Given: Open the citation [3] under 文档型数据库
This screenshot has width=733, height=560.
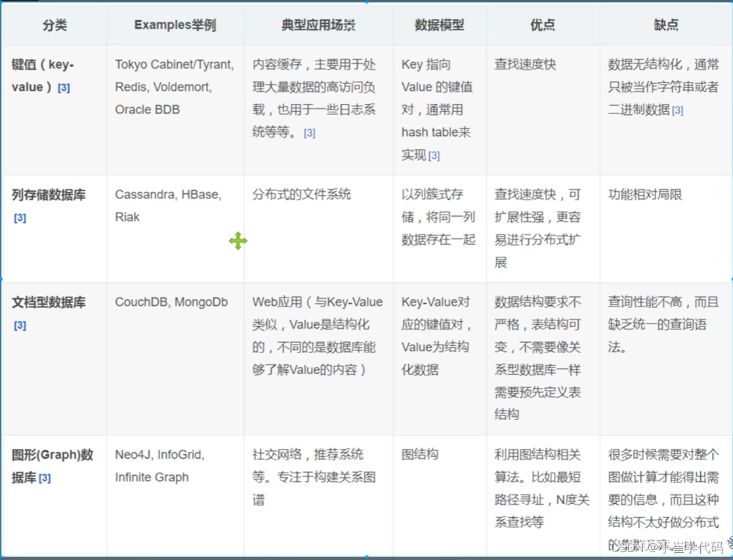Looking at the screenshot, I should pyautogui.click(x=20, y=325).
